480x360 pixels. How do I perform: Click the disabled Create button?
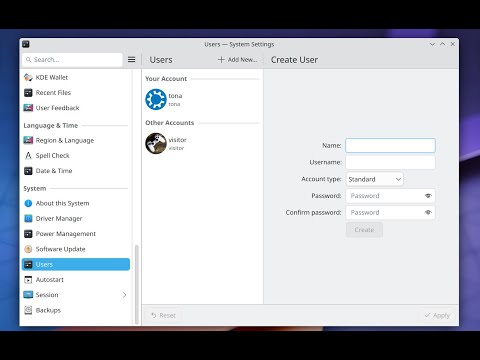(364, 230)
